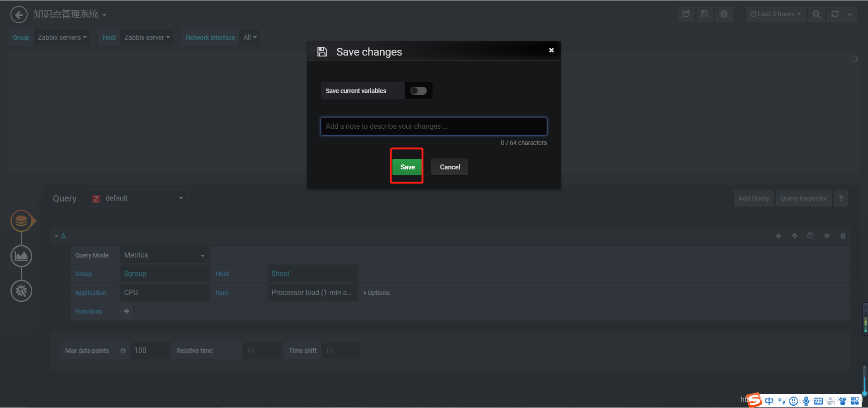Open dashboard settings gear icon

tap(723, 14)
